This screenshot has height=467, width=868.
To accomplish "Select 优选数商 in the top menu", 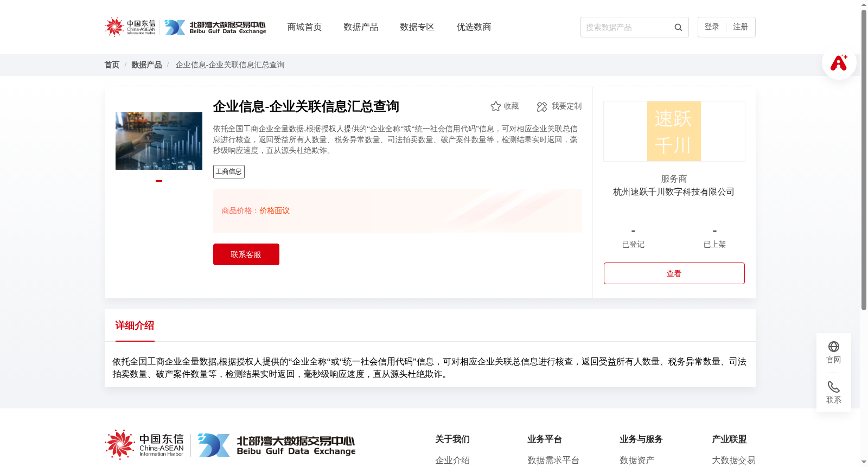I will 474,27.
